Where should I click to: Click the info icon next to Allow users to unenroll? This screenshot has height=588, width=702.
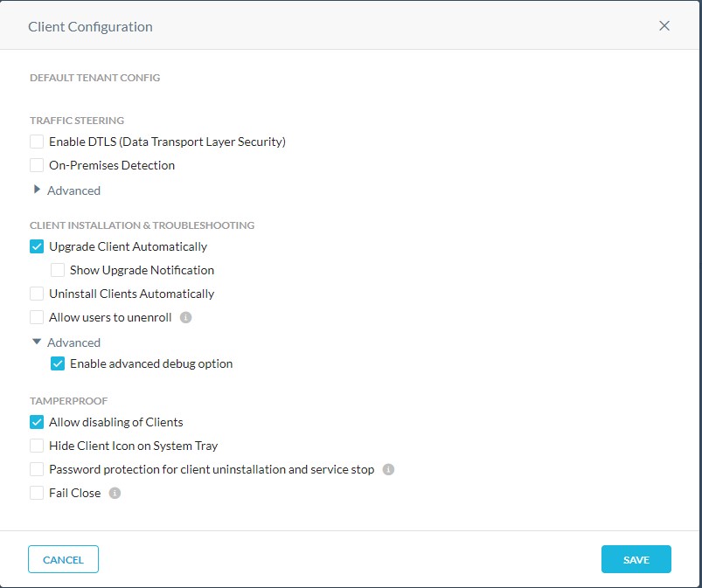[184, 317]
